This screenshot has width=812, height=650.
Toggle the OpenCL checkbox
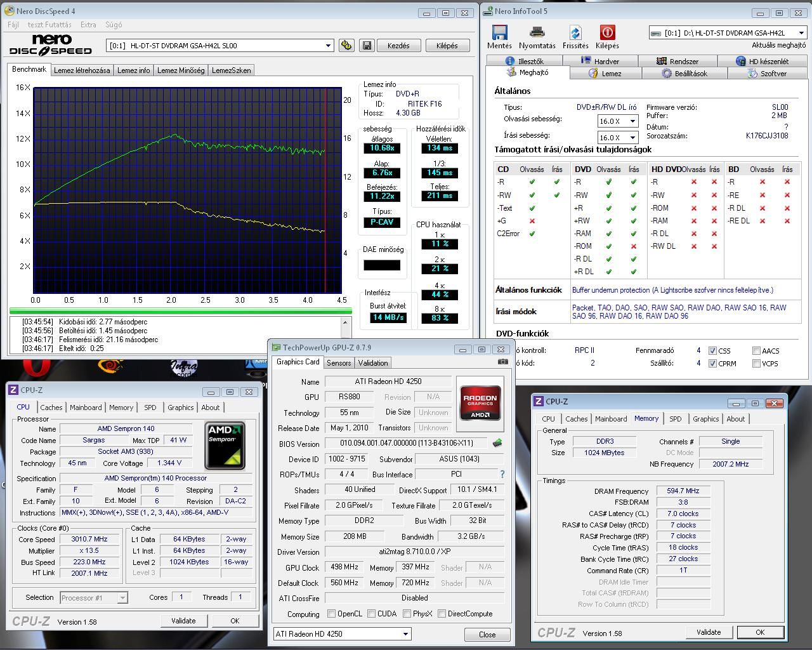[x=331, y=614]
